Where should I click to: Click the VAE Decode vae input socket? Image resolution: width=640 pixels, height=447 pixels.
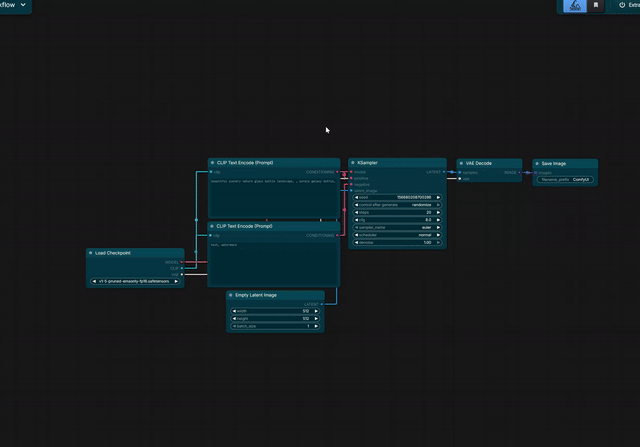click(x=460, y=179)
